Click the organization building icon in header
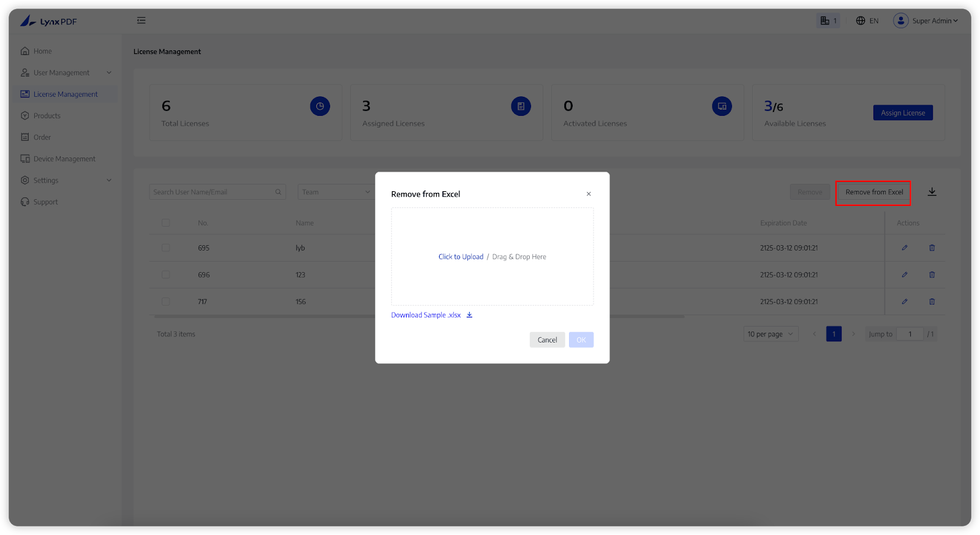 pyautogui.click(x=825, y=21)
